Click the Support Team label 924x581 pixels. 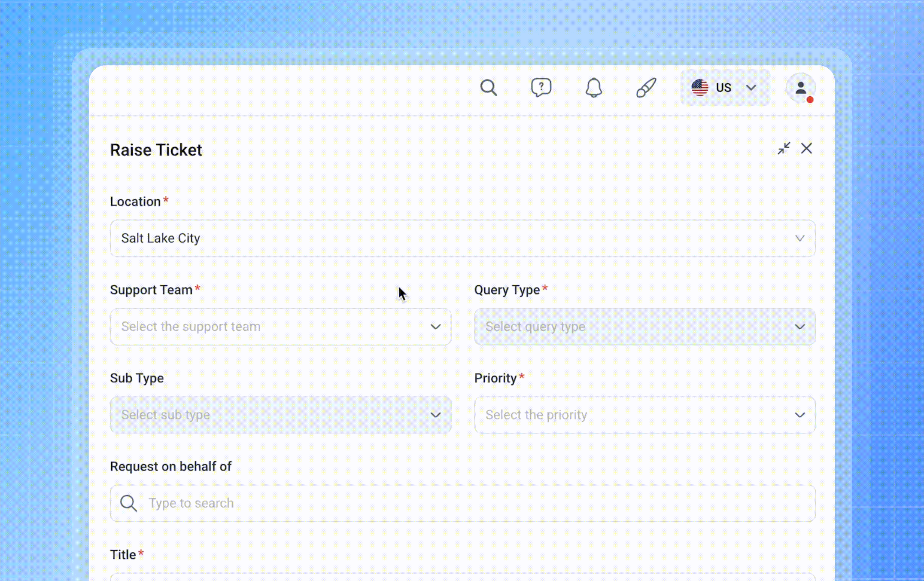coord(151,290)
